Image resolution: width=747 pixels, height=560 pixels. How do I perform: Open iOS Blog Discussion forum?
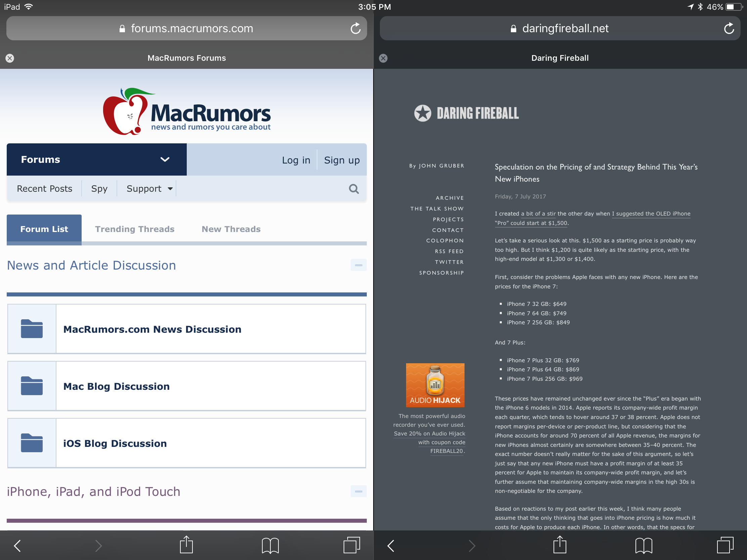pos(115,443)
